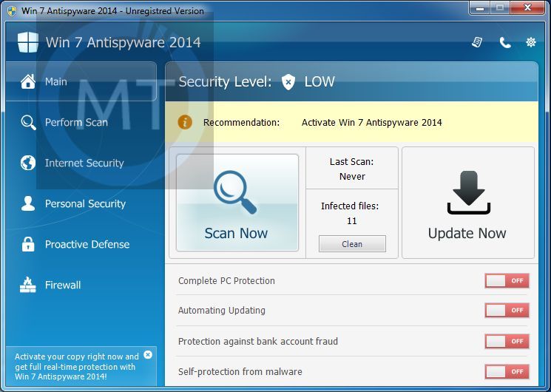The width and height of the screenshot is (551, 392).
Task: Open the Firewall section
Action: click(81, 285)
